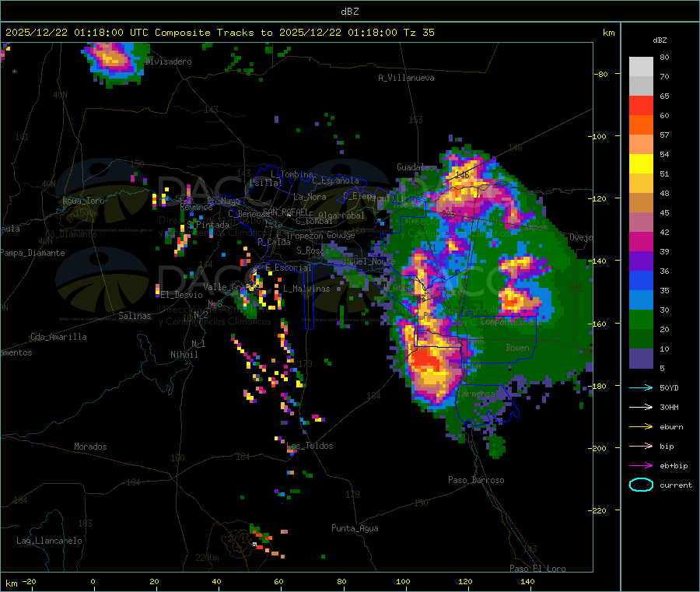Pick the light blue 30-35 dBZ swatch

(x=641, y=300)
